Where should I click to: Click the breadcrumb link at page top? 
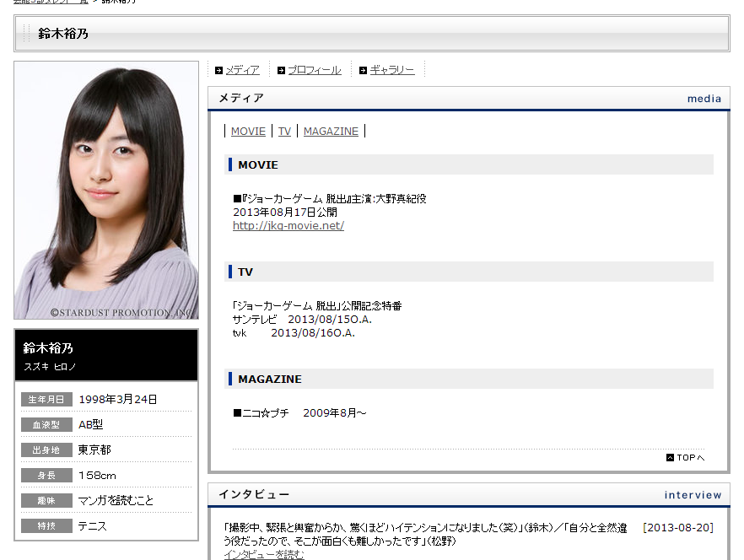click(51, 2)
